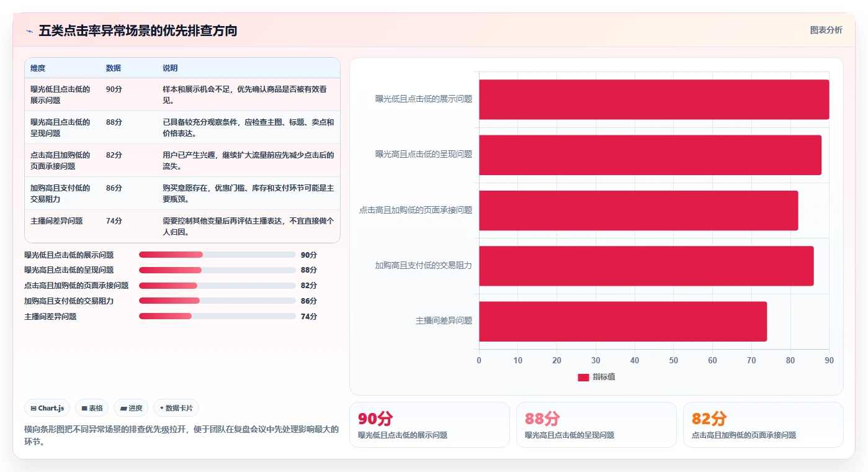
Task: Click the description starting 购买意愿存在
Action: point(248,194)
